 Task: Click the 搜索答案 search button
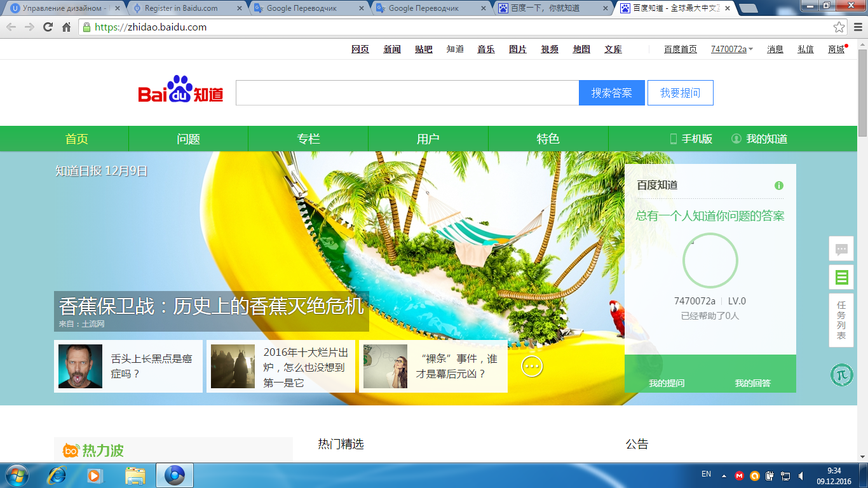611,93
